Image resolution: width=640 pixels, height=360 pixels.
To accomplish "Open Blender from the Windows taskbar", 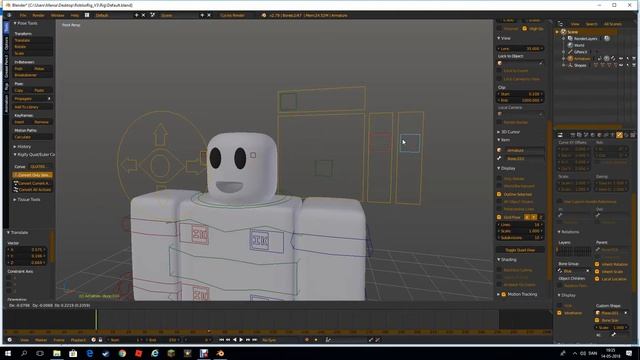I will (220, 353).
